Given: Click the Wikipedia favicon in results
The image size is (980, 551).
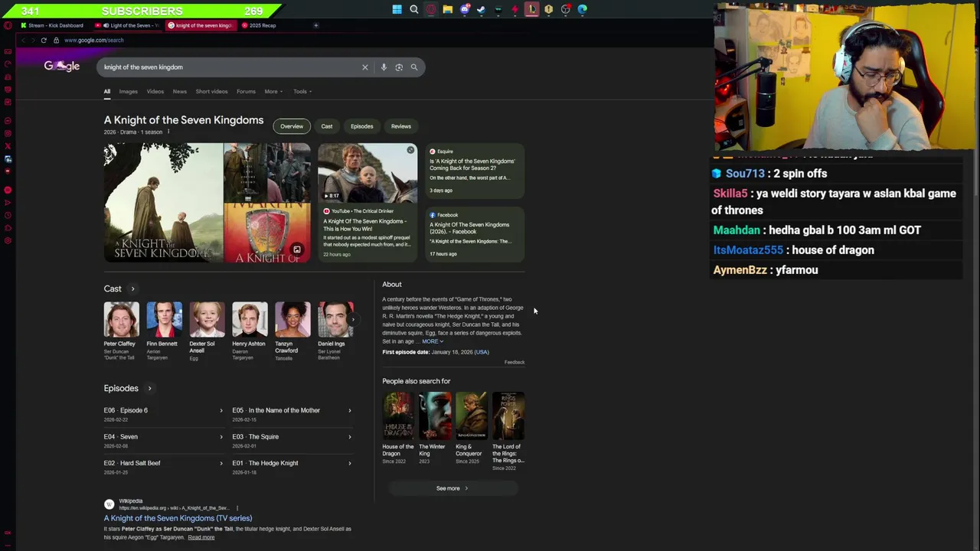Looking at the screenshot, I should click(109, 504).
